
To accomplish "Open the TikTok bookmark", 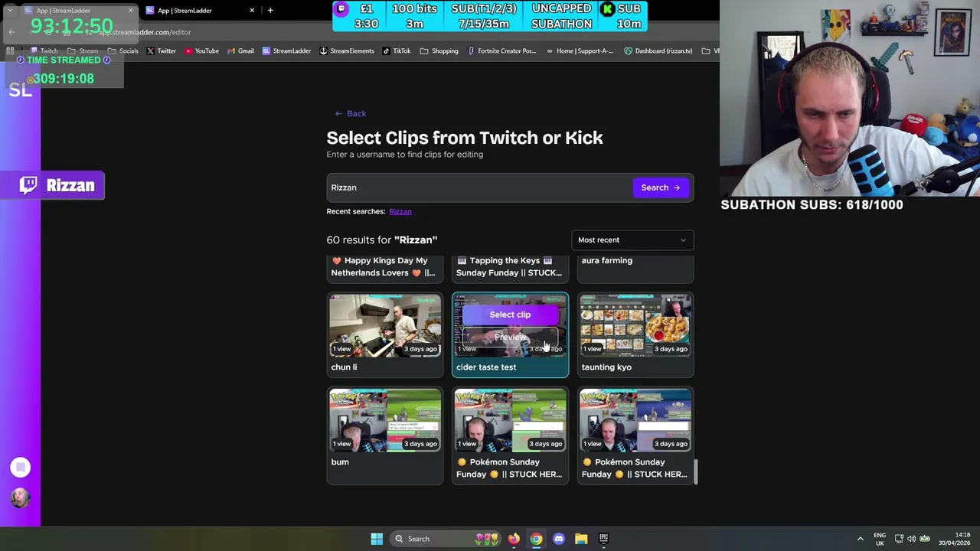I will point(397,51).
